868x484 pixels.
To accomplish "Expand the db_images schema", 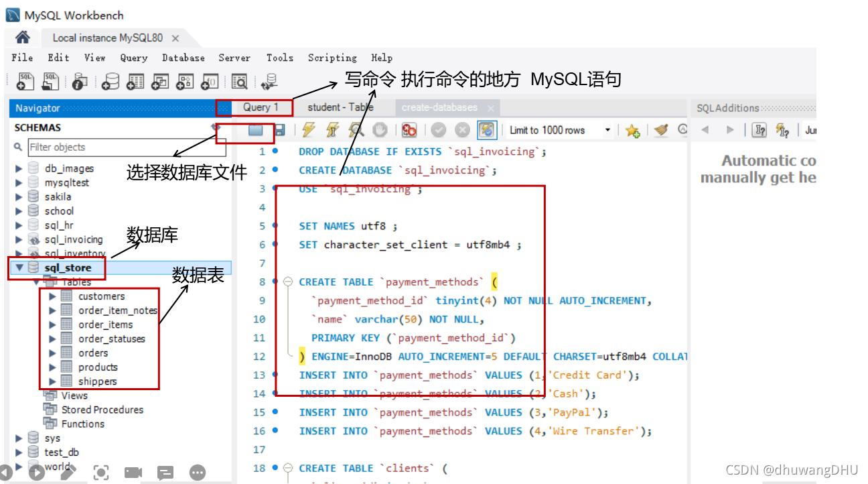I will (x=19, y=169).
